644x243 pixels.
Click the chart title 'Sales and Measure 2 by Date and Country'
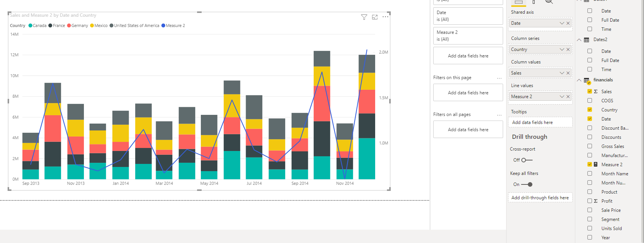(53, 15)
